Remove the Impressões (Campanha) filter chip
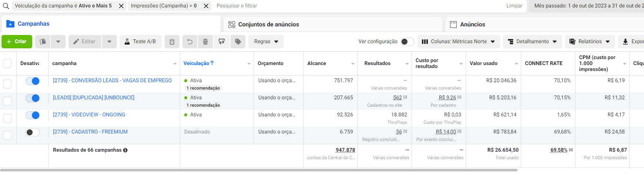 206,6
